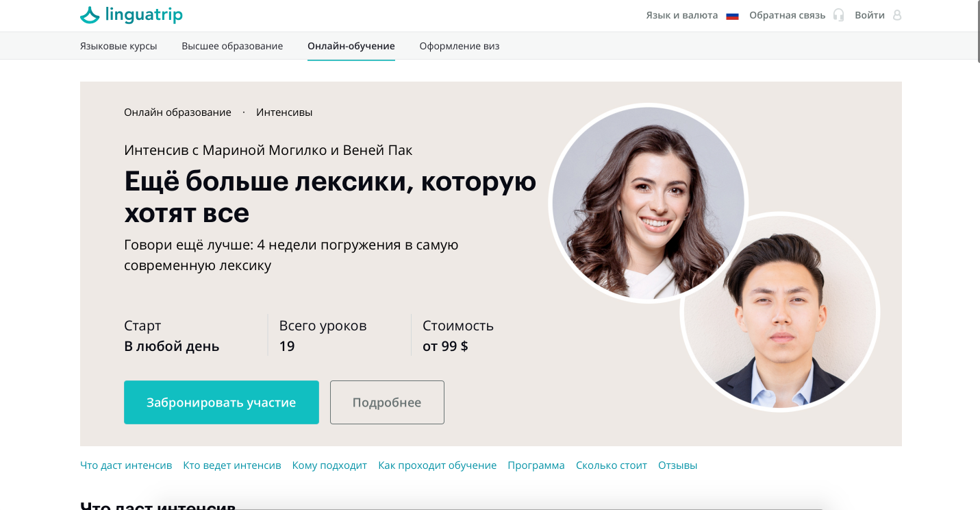The width and height of the screenshot is (980, 510).
Task: Go to Интенсивы breadcrumb
Action: pyautogui.click(x=284, y=112)
